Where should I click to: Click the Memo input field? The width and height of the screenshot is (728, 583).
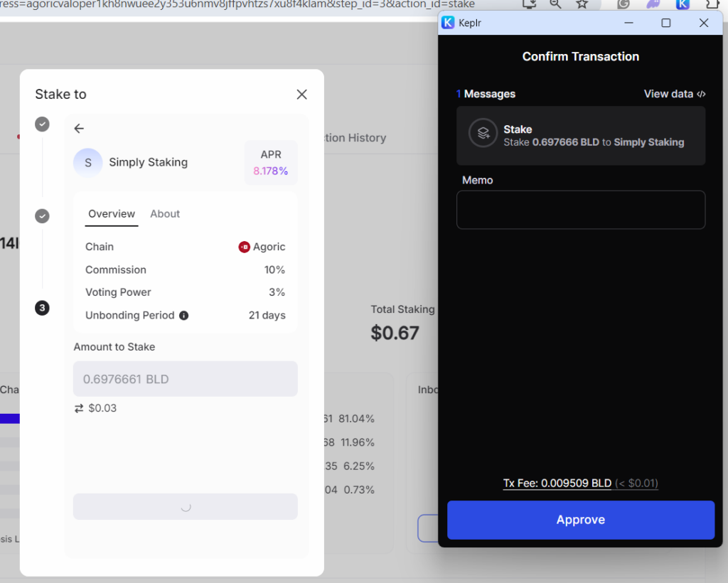(580, 210)
